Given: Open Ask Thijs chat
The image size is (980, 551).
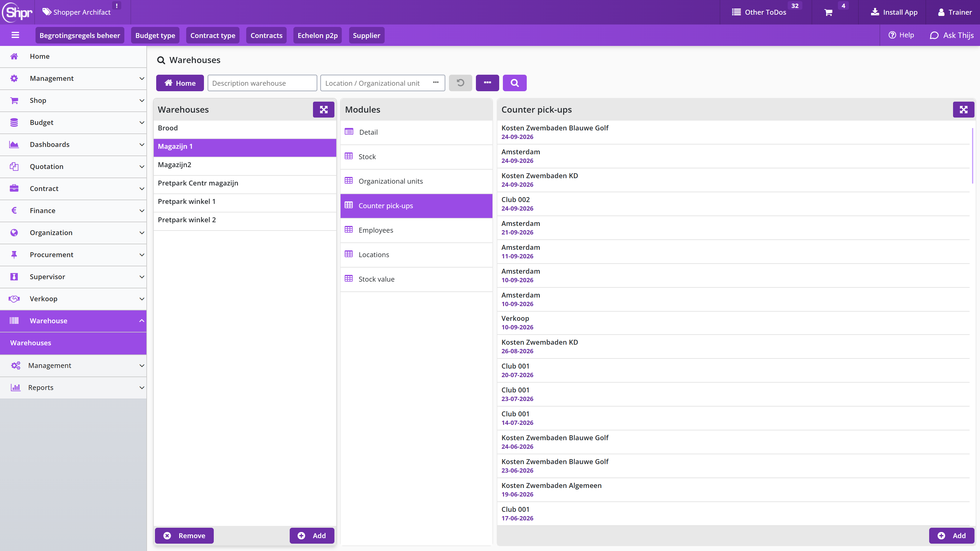Looking at the screenshot, I should (x=952, y=36).
